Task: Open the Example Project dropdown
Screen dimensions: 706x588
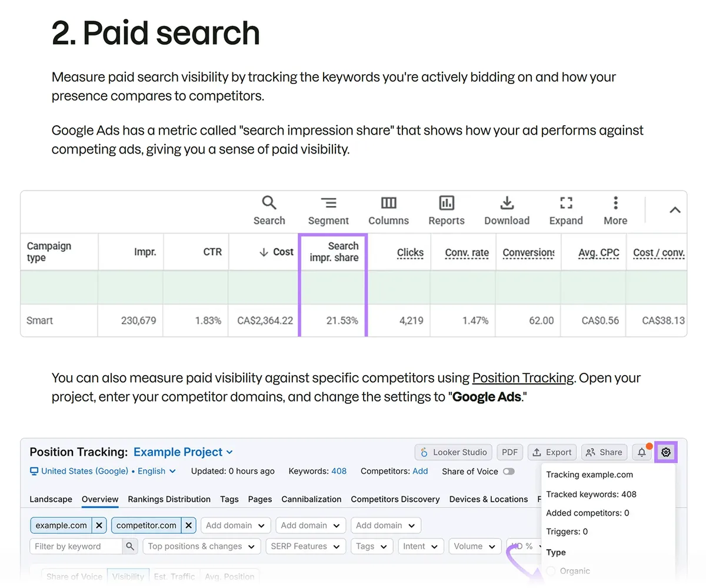Action: pyautogui.click(x=183, y=452)
